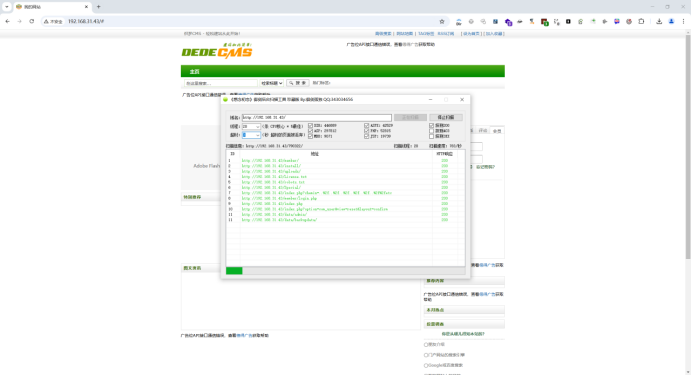Image resolution: width=692 pixels, height=376 pixels.
Task: Click the red extension icon with green badge
Action: point(545,22)
